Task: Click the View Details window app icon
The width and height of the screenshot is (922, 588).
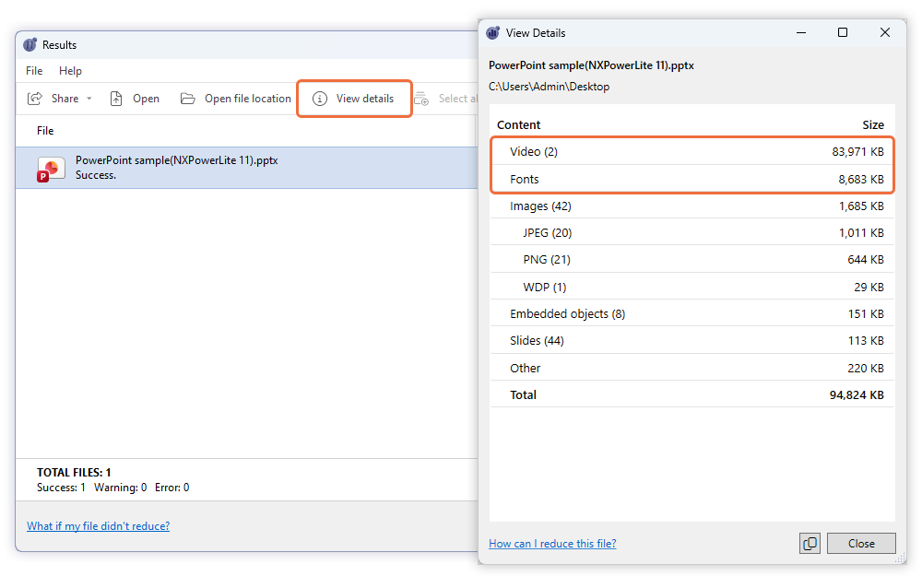Action: coord(493,33)
